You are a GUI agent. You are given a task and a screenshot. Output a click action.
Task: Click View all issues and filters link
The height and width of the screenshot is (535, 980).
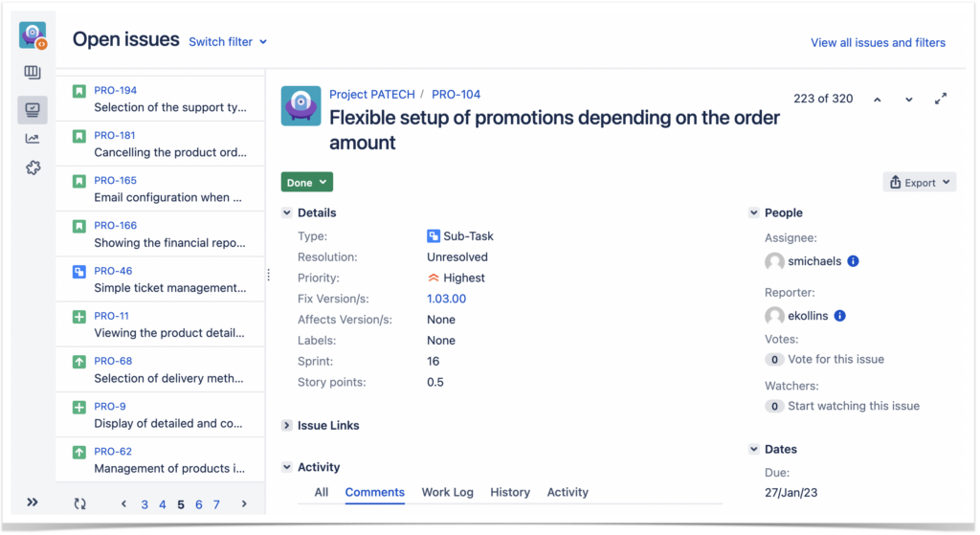tap(878, 42)
